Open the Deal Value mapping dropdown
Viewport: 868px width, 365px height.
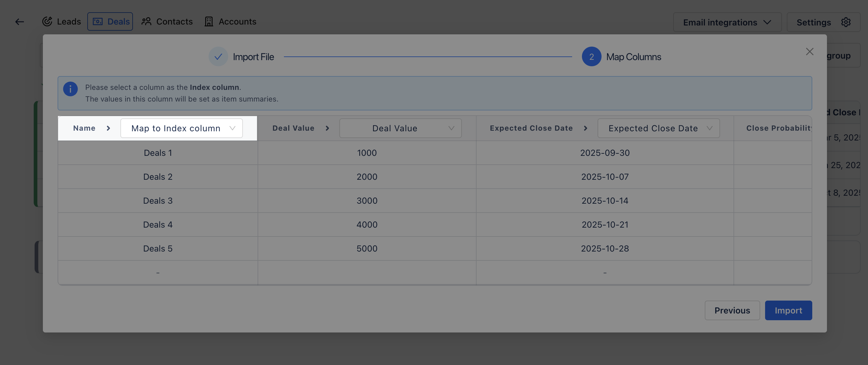click(400, 128)
